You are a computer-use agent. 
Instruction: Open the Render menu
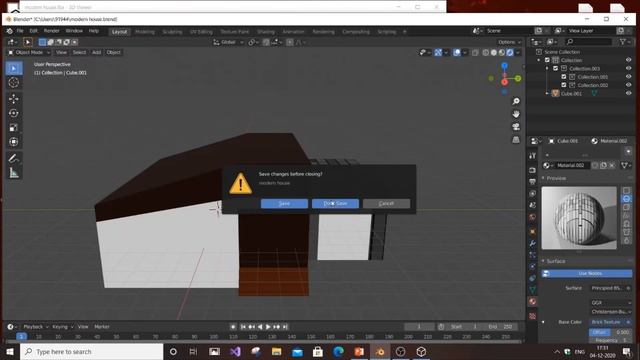[51, 31]
